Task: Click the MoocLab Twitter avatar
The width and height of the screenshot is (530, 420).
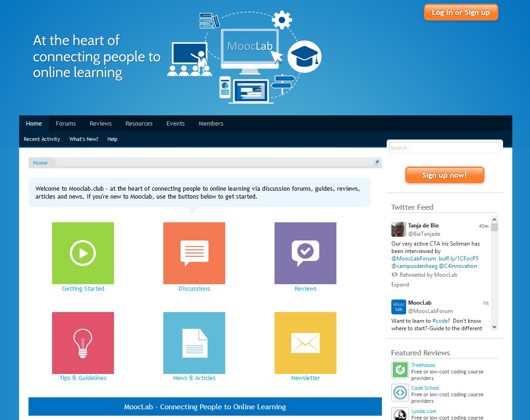Action: point(398,307)
